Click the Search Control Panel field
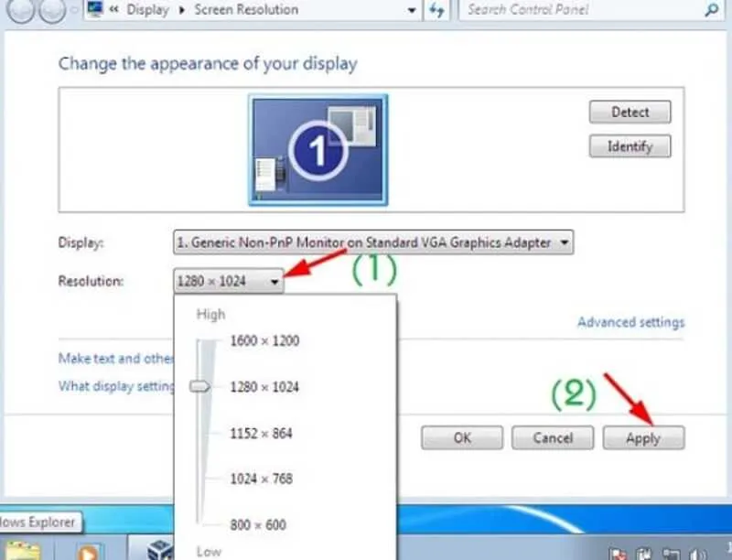This screenshot has height=560, width=732. pyautogui.click(x=581, y=10)
